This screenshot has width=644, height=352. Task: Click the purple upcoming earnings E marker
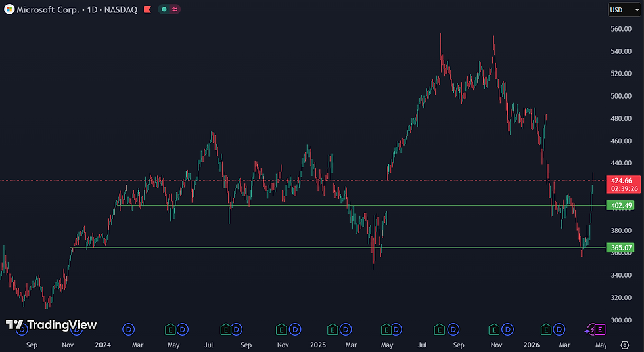tap(600, 329)
